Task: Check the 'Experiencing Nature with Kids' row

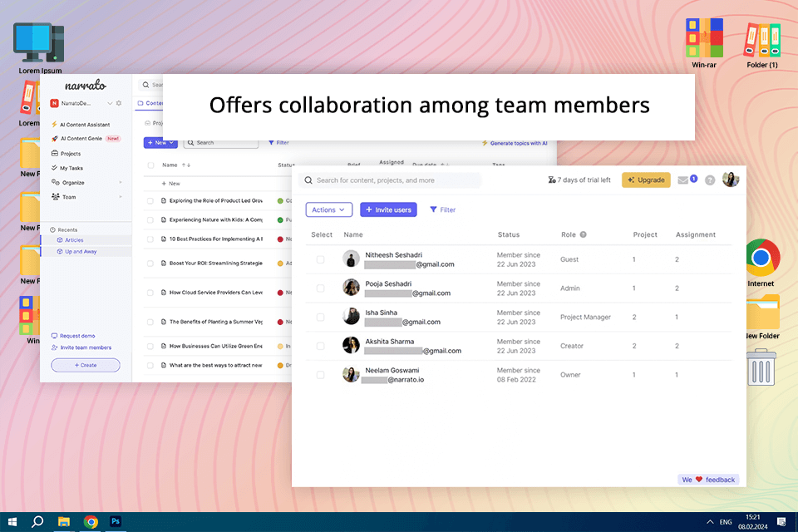Action: point(150,220)
